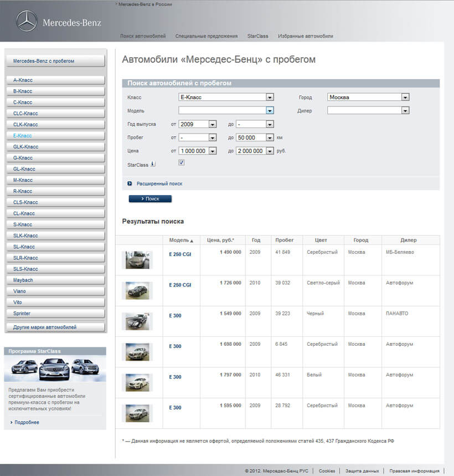Screen dimensions: 454x476
Task: Open the Город dropdown showing Москва
Action: pos(368,97)
